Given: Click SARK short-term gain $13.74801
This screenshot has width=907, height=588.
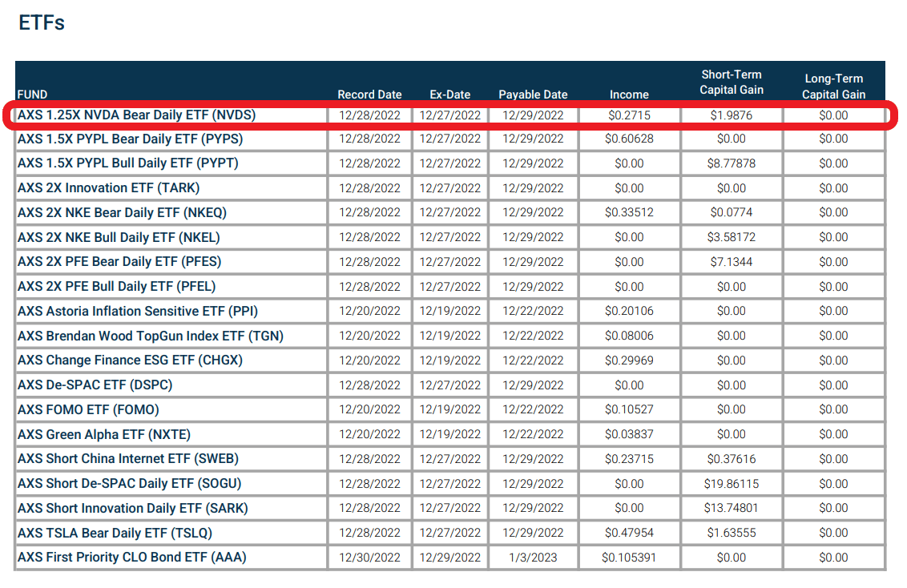Looking at the screenshot, I should click(x=732, y=508).
